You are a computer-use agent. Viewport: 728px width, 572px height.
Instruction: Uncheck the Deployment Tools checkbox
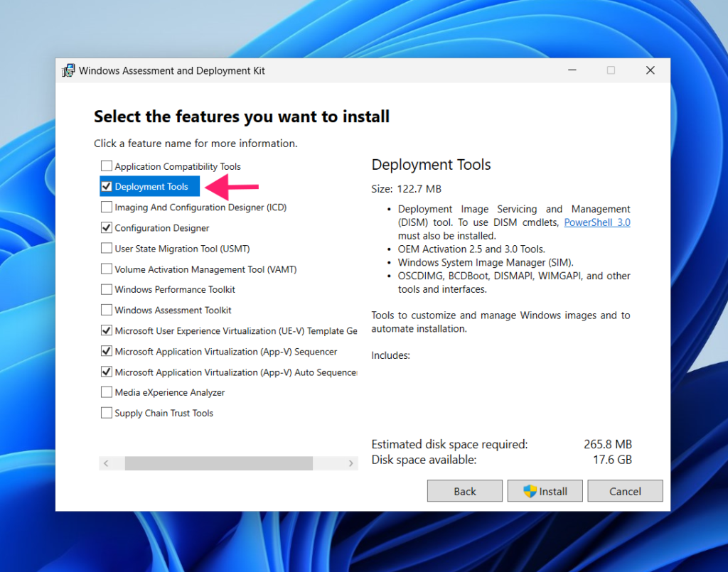click(107, 186)
